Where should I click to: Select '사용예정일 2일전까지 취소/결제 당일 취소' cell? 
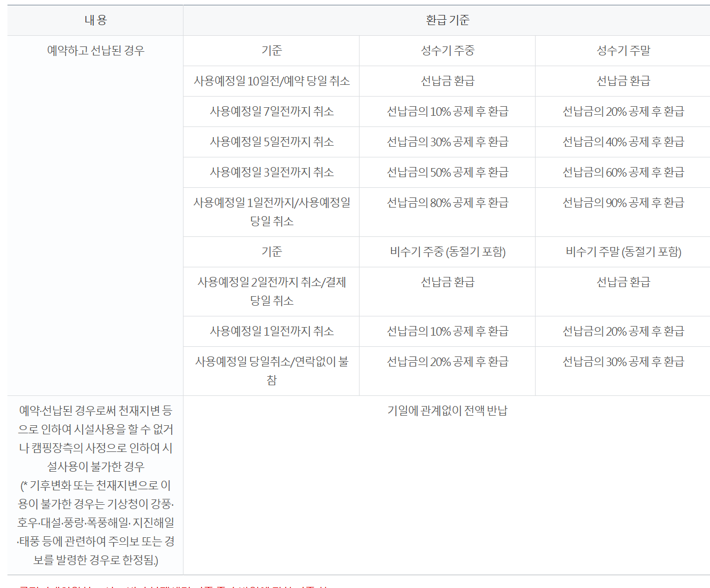[x=272, y=291]
